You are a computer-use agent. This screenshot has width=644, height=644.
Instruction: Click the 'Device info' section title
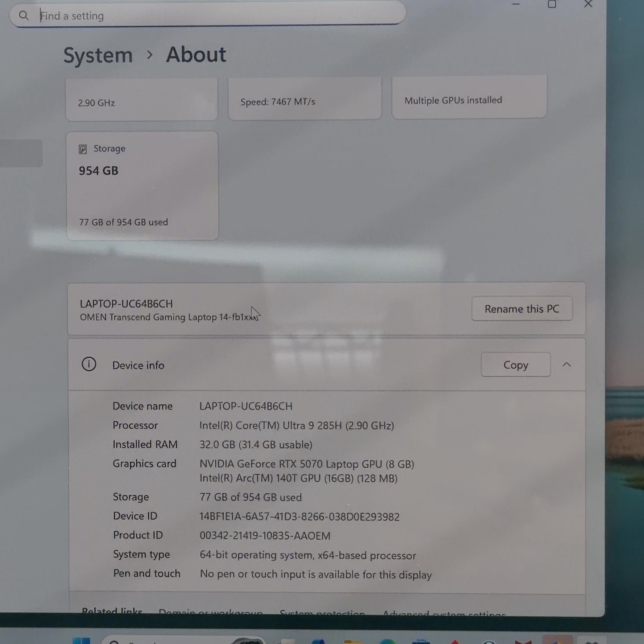[x=138, y=365]
